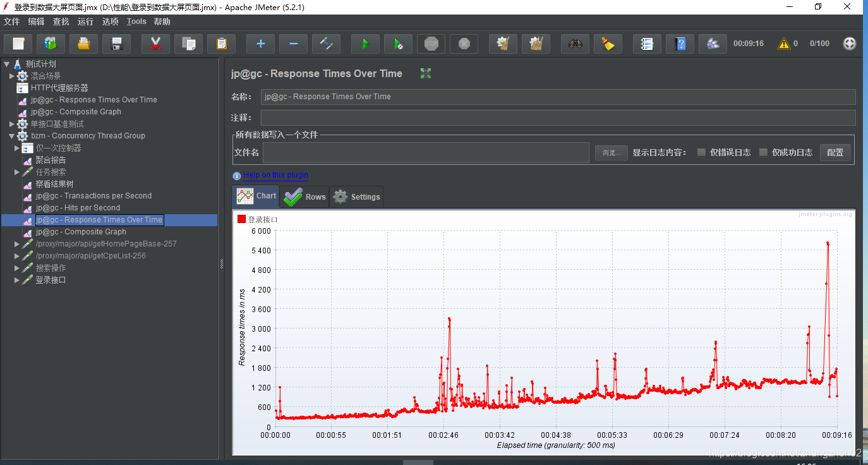
Task: Click the remote engine status icon after 0/100
Action: click(x=850, y=44)
